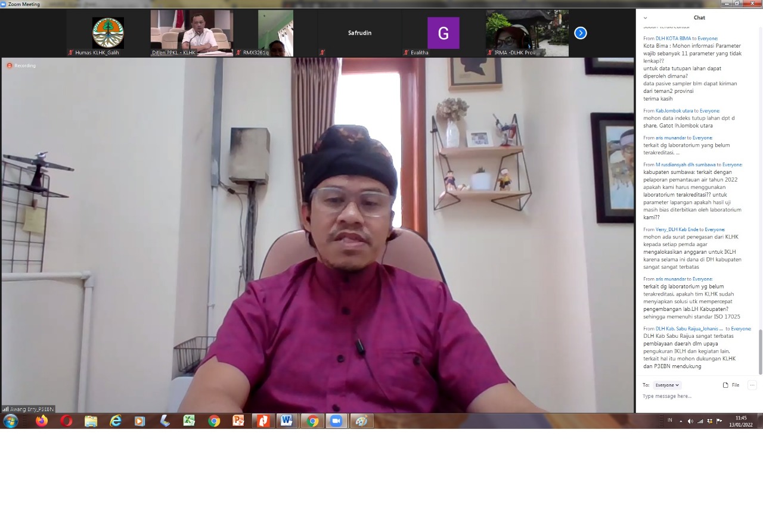
Task: Open PowerPoint from the taskbar
Action: [x=238, y=421]
